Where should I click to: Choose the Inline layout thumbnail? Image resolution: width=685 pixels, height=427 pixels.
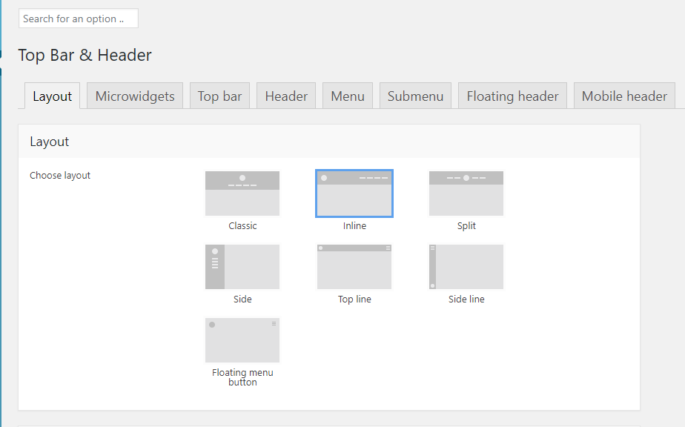[x=354, y=193]
